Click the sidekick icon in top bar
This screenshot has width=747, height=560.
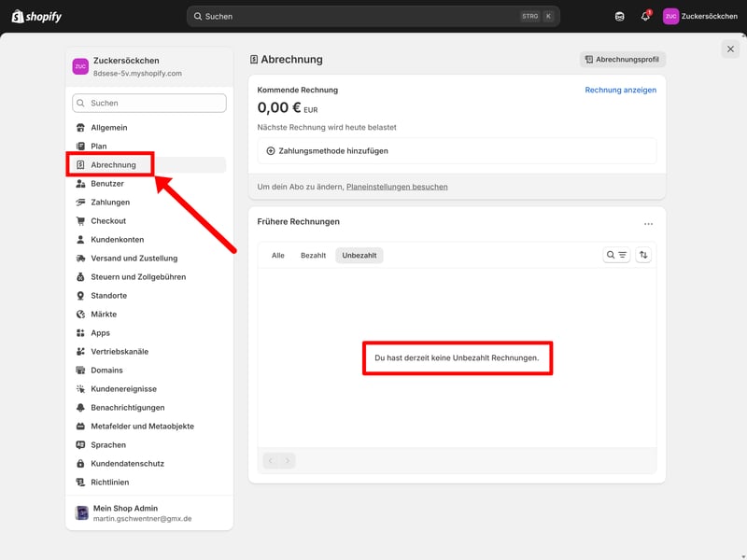(620, 16)
